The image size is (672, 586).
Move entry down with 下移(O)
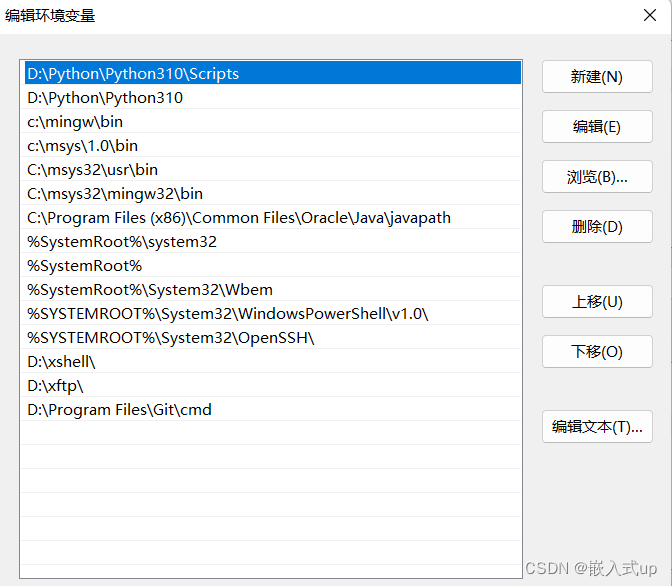597,352
